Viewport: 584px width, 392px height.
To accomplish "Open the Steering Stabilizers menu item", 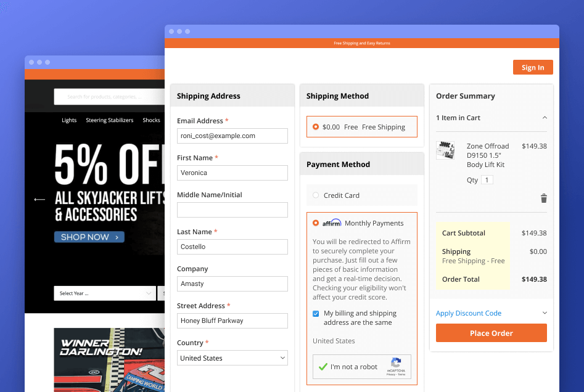I will coord(109,120).
